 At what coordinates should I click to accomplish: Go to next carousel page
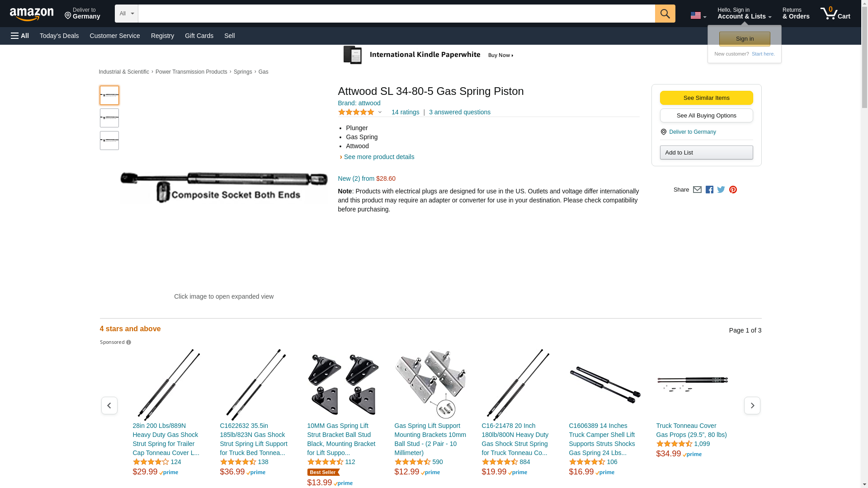click(x=752, y=406)
